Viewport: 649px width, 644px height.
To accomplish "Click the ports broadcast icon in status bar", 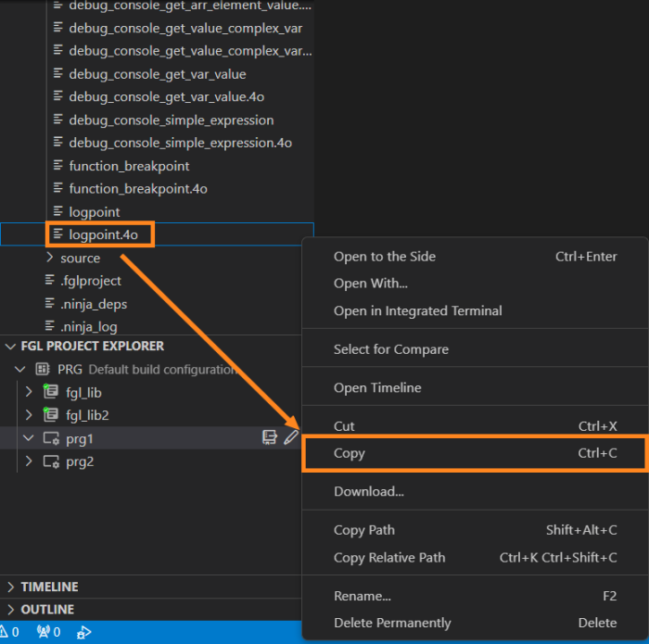I will [43, 633].
